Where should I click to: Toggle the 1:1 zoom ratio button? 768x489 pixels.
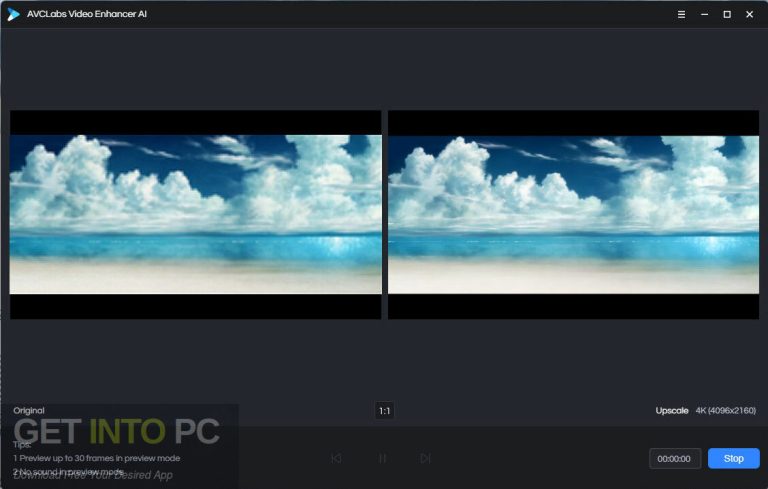(x=384, y=411)
